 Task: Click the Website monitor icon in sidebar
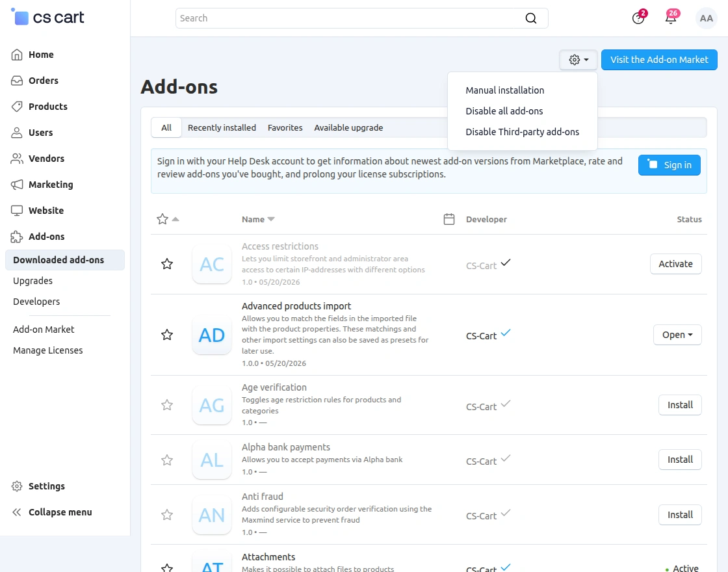pyautogui.click(x=17, y=211)
